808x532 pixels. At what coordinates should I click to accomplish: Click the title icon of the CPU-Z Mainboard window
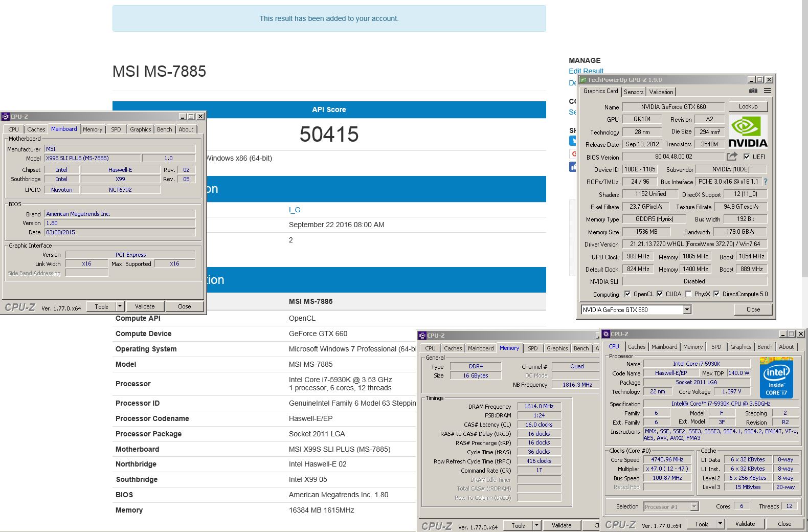[x=6, y=117]
